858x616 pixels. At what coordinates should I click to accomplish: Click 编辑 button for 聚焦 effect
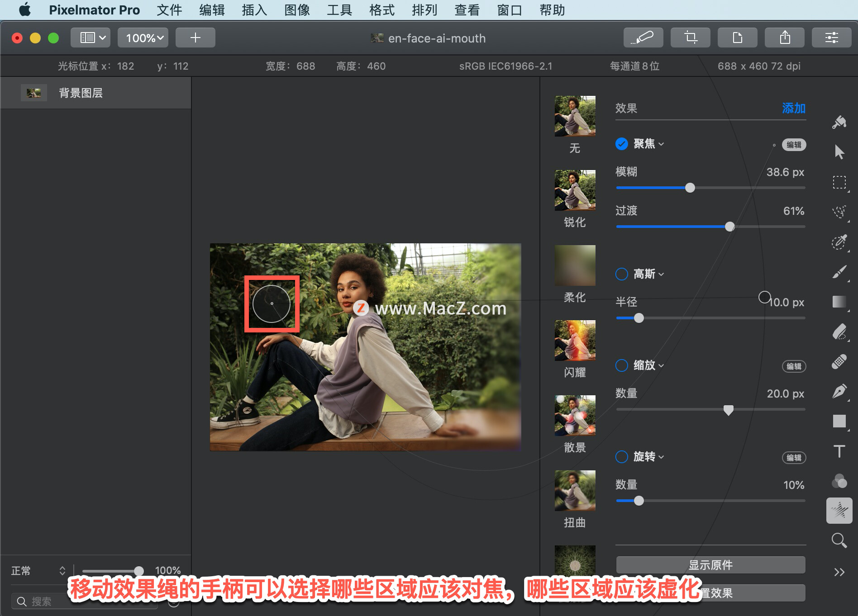[794, 145]
